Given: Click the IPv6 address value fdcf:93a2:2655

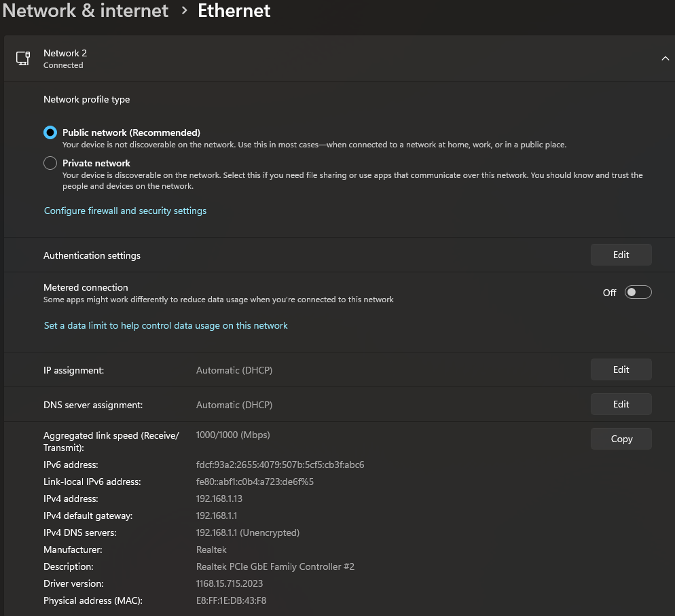Looking at the screenshot, I should click(x=280, y=465).
